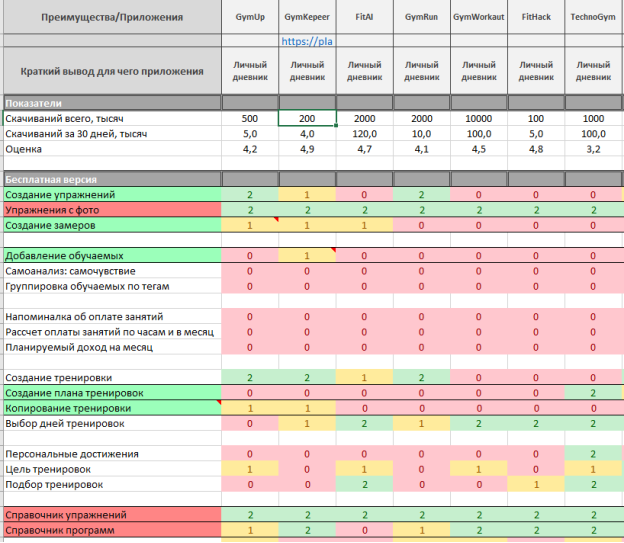This screenshot has height=543, width=624.
Task: Select the GymRun column header cell
Action: [421, 17]
